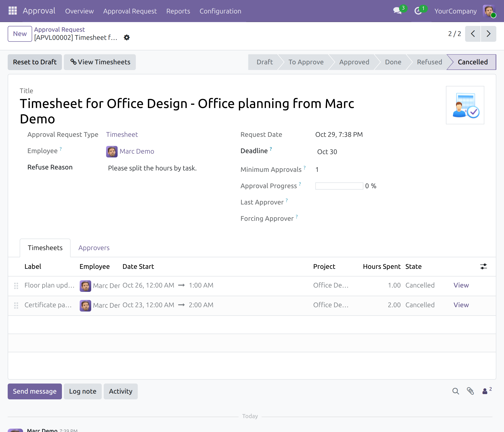Sort by Date Start column header
504x432 pixels.
pyautogui.click(x=138, y=267)
